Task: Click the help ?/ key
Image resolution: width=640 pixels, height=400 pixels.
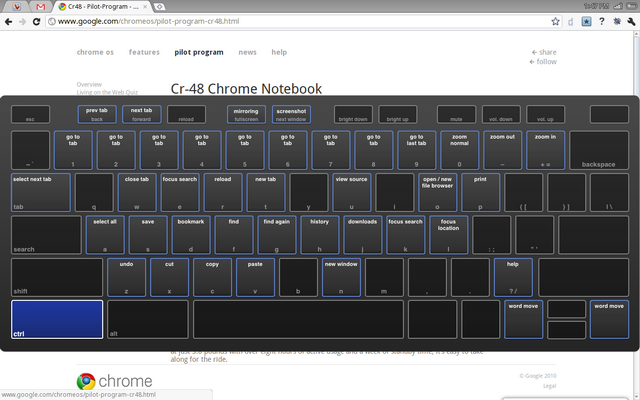Action: point(513,277)
